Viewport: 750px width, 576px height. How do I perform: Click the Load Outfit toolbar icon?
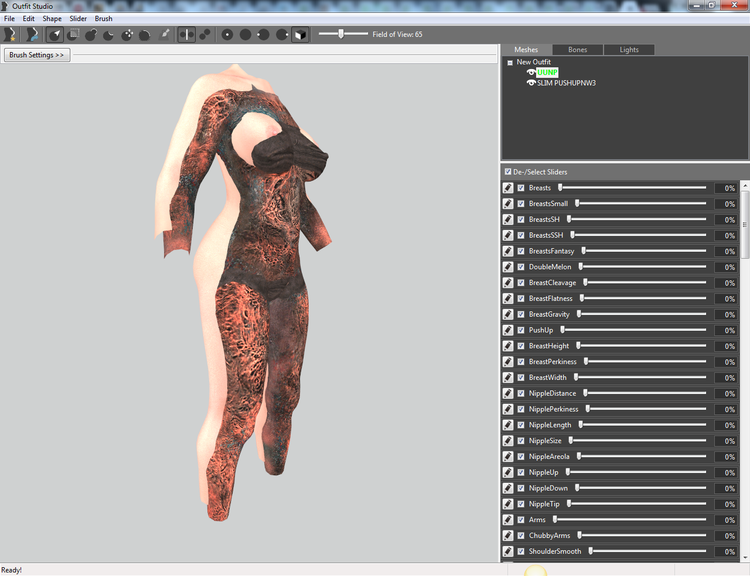pyautogui.click(x=32, y=34)
